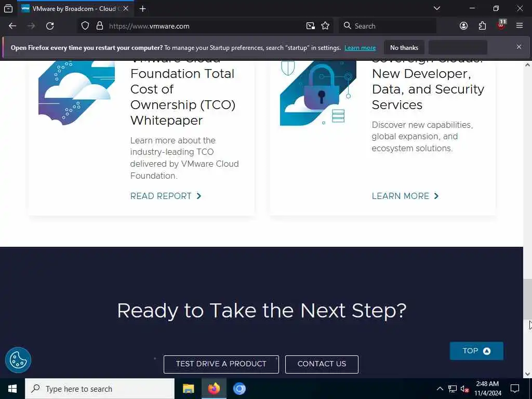
Task: Click the TEST DRIVE A PRODUCT button
Action: 221,364
